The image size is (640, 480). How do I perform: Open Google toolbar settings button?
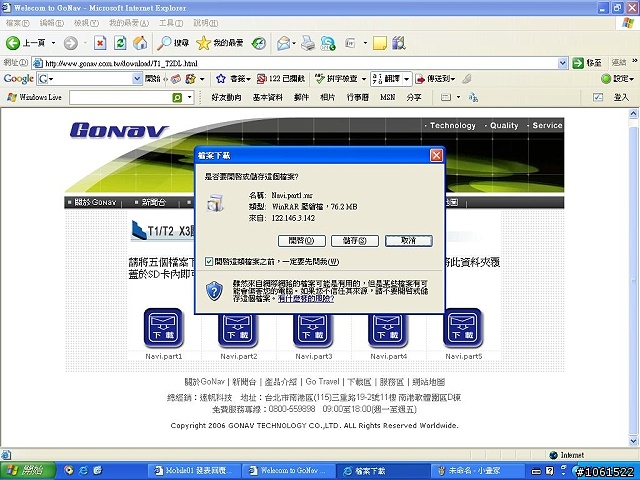tap(618, 78)
